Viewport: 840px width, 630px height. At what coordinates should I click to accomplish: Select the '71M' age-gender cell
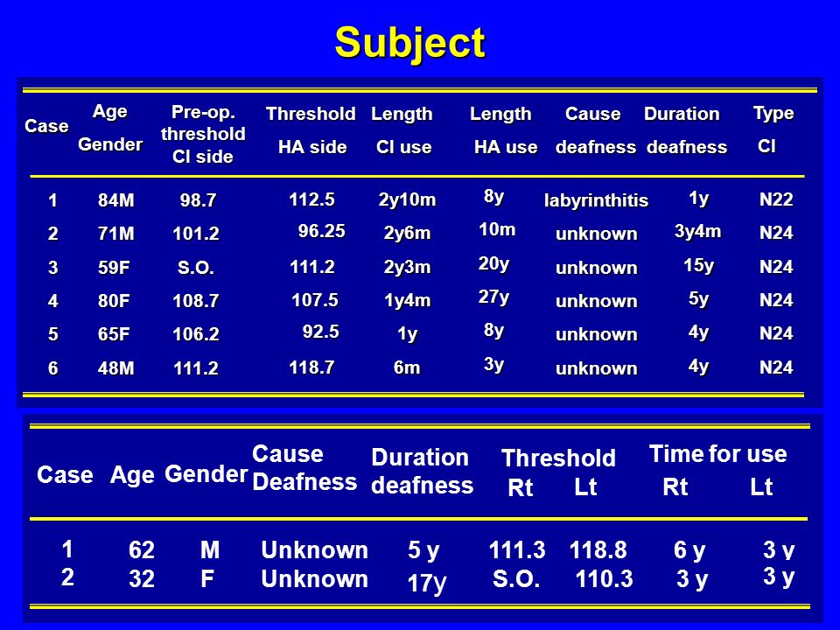115,234
